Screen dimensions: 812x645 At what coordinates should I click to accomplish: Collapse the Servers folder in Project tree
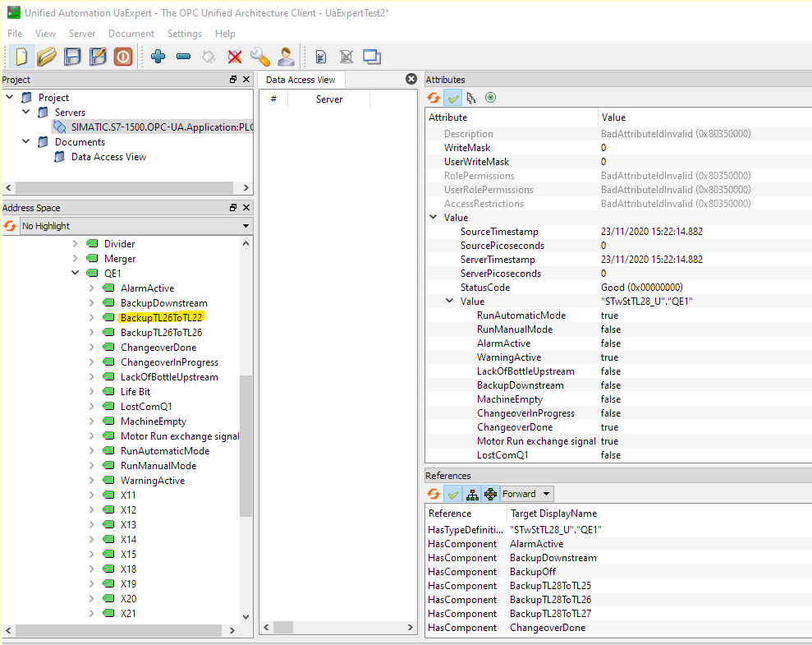click(x=26, y=112)
